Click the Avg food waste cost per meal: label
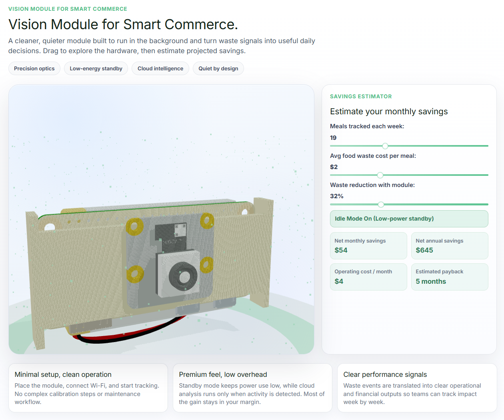Screen dimensions: 504x420 tap(373, 156)
